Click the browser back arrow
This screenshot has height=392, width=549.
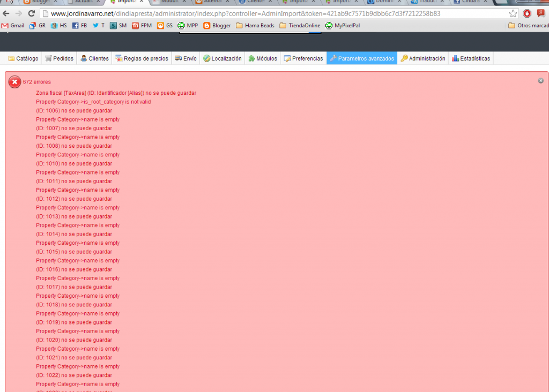[x=6, y=13]
